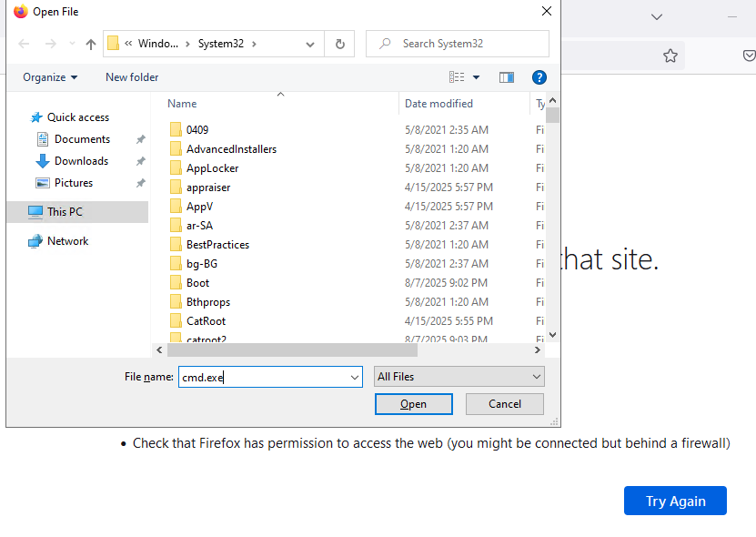Open recent locations dropdown arrow
The width and height of the screenshot is (756, 537).
point(72,44)
